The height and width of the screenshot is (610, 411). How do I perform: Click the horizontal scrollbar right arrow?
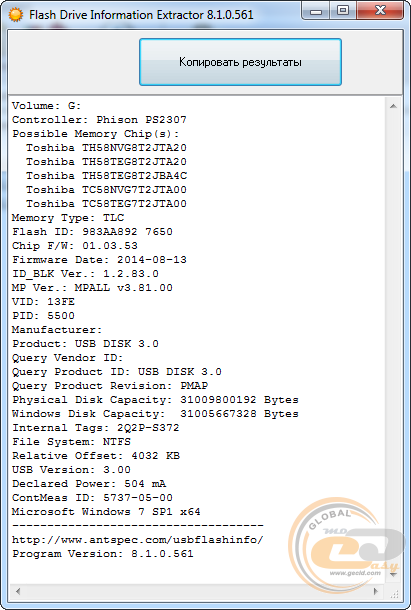click(376, 591)
